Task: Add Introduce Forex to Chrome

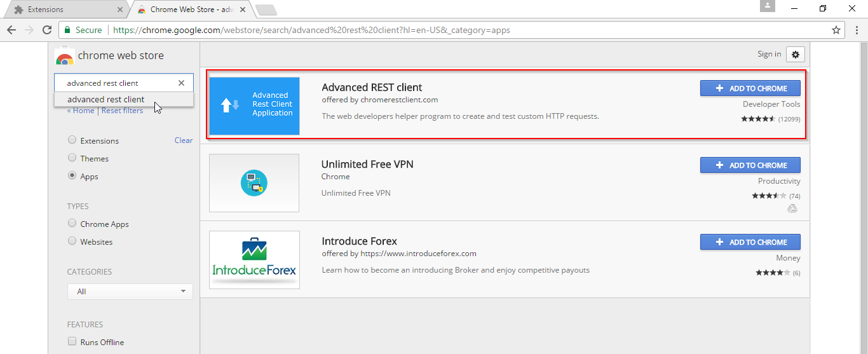Action: point(750,242)
